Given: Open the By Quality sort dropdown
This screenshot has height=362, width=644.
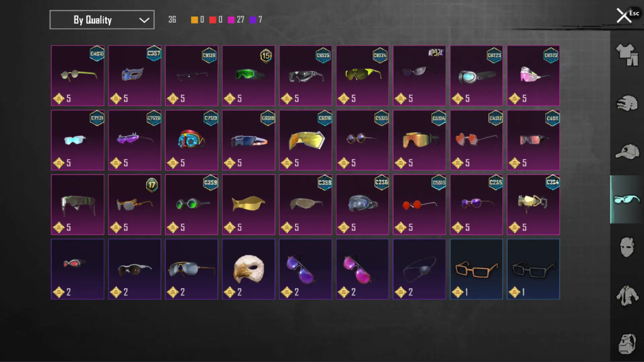Looking at the screenshot, I should tap(102, 20).
